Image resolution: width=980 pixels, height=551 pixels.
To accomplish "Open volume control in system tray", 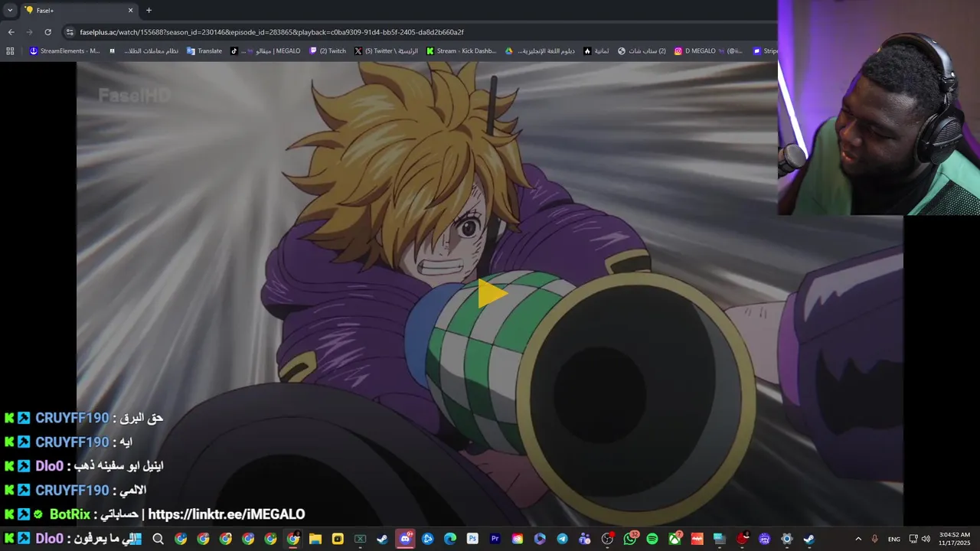I will [x=926, y=539].
